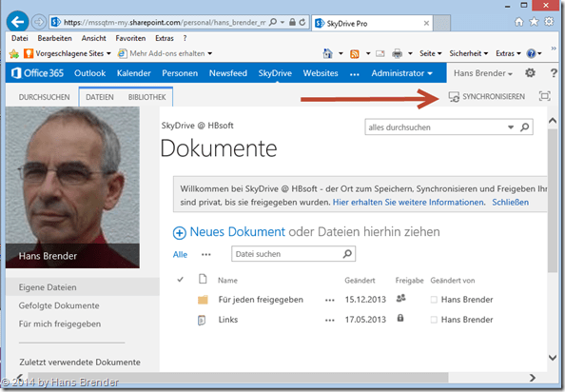Click the focus on content icon
The image size is (565, 392).
(x=544, y=96)
